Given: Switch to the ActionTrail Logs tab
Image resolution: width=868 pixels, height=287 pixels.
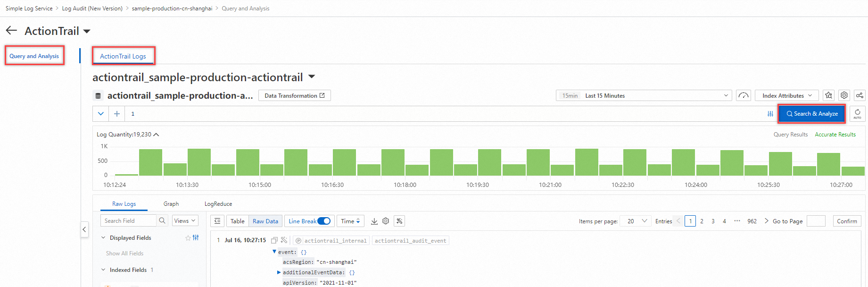Looking at the screenshot, I should pyautogui.click(x=123, y=56).
